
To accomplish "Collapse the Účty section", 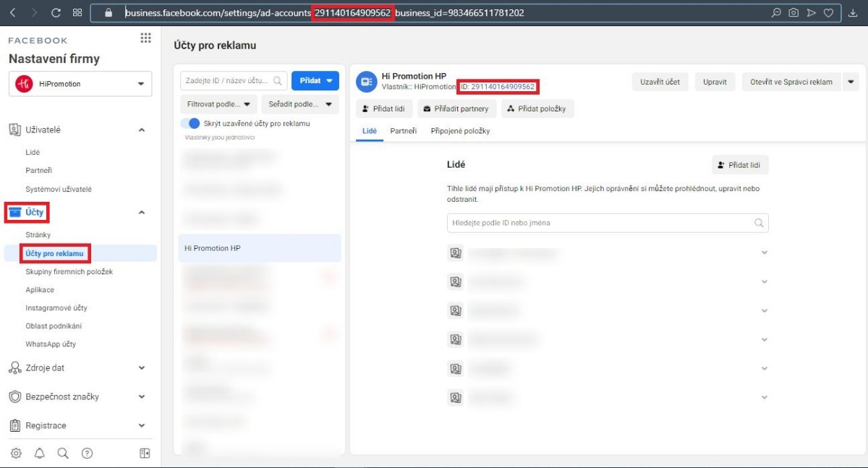I will (142, 213).
